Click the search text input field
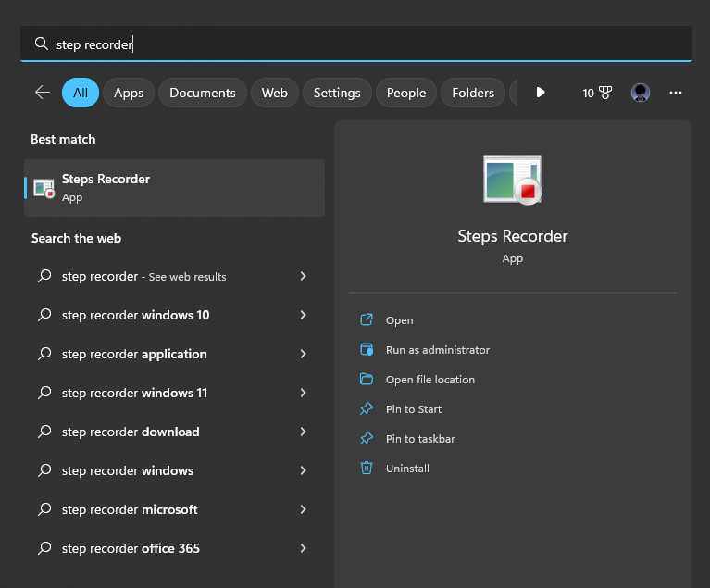This screenshot has width=710, height=588. pos(355,44)
